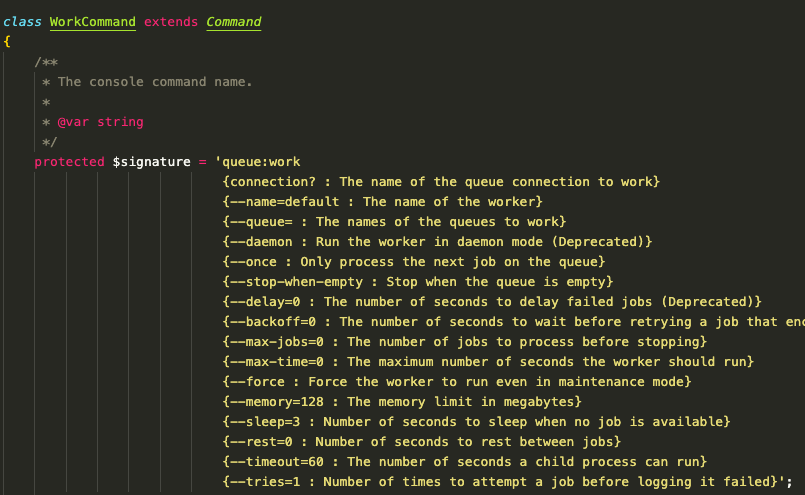Click the opening curly brace of the class
The height and width of the screenshot is (495, 805).
[x=7, y=42]
